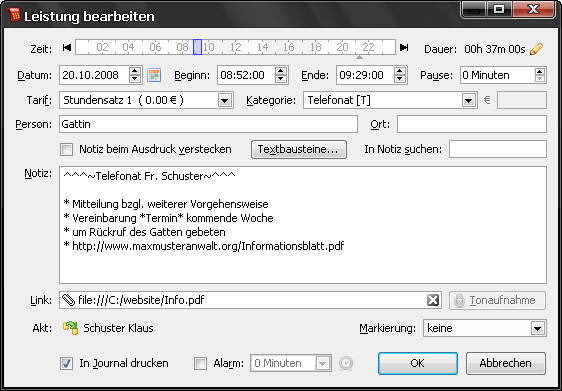Decrease Datum with the down spinner arrow
Image resolution: width=562 pixels, height=391 pixels.
[135, 79]
